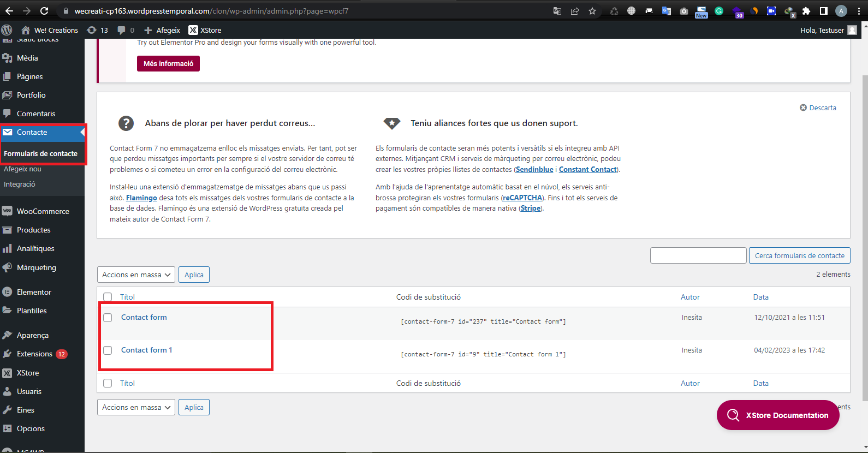The image size is (868, 453).
Task: Click the bottom Aplica button
Action: pyautogui.click(x=194, y=407)
